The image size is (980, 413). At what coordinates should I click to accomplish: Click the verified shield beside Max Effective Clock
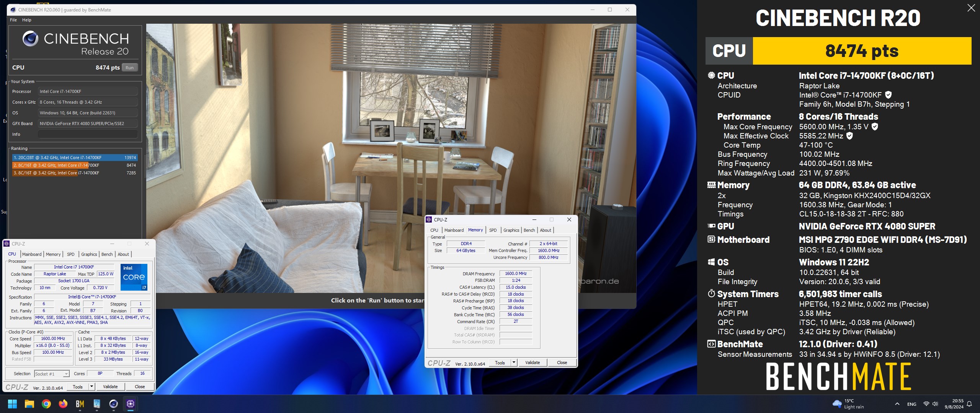849,136
